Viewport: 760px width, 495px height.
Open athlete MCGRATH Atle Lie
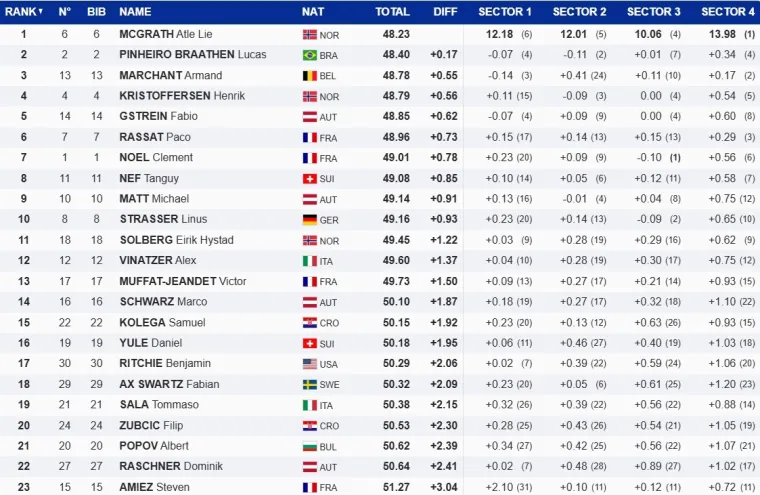click(x=166, y=34)
